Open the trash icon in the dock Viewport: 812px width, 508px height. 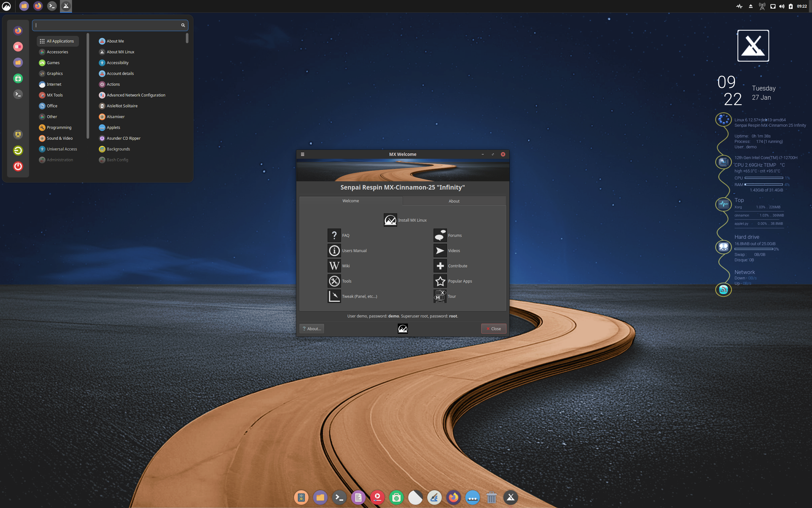point(491,497)
